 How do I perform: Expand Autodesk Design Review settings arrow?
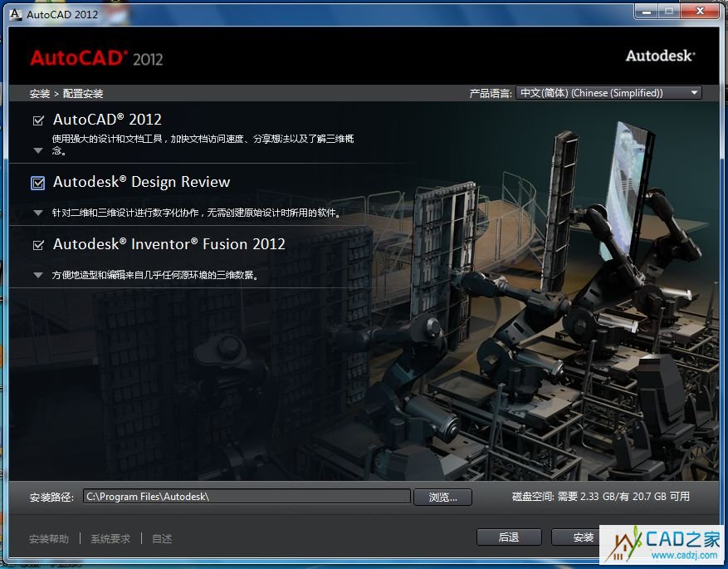[37, 213]
